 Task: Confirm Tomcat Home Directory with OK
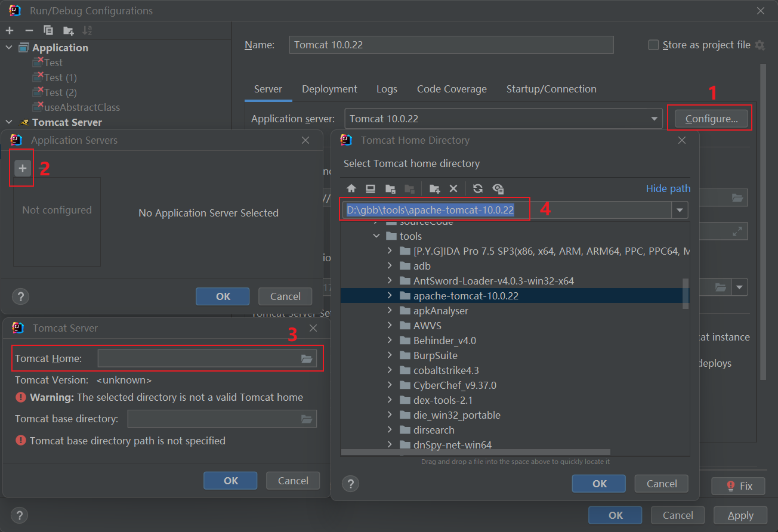point(600,484)
